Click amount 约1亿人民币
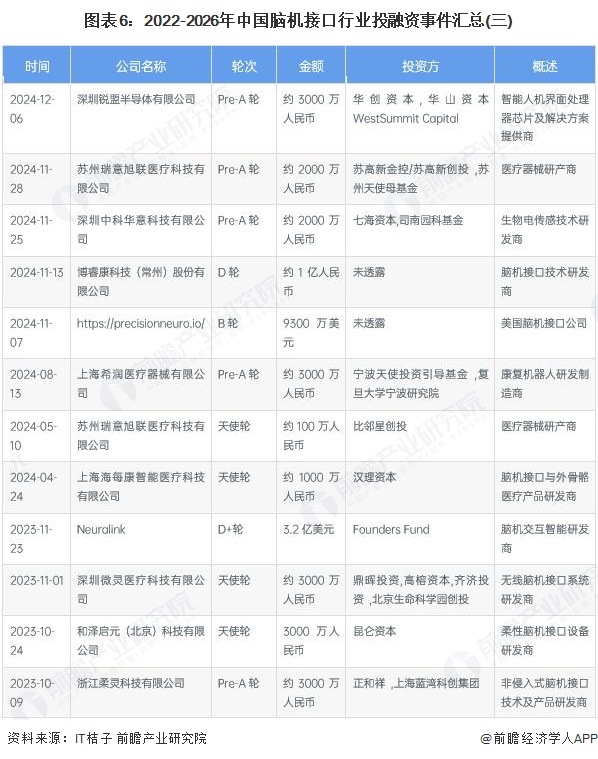 click(x=311, y=282)
